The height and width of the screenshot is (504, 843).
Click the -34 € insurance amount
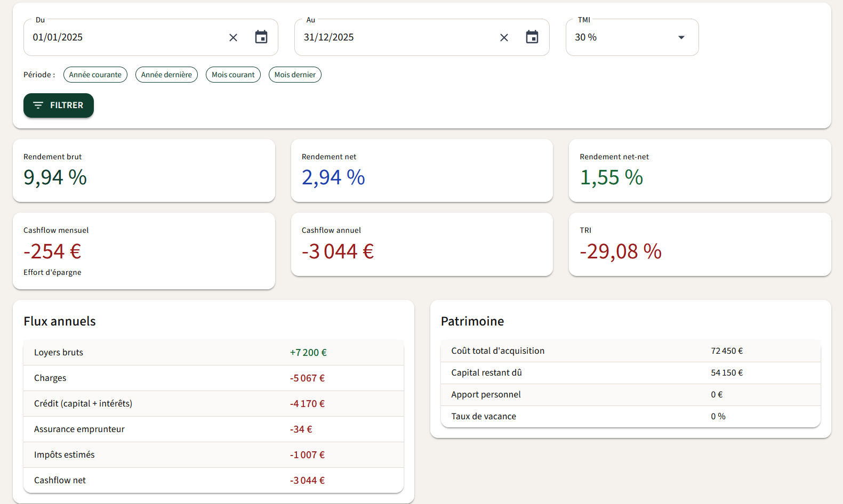(x=301, y=429)
